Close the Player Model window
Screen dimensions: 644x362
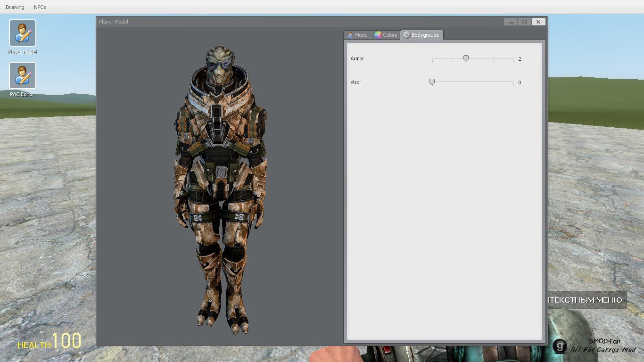(x=538, y=22)
